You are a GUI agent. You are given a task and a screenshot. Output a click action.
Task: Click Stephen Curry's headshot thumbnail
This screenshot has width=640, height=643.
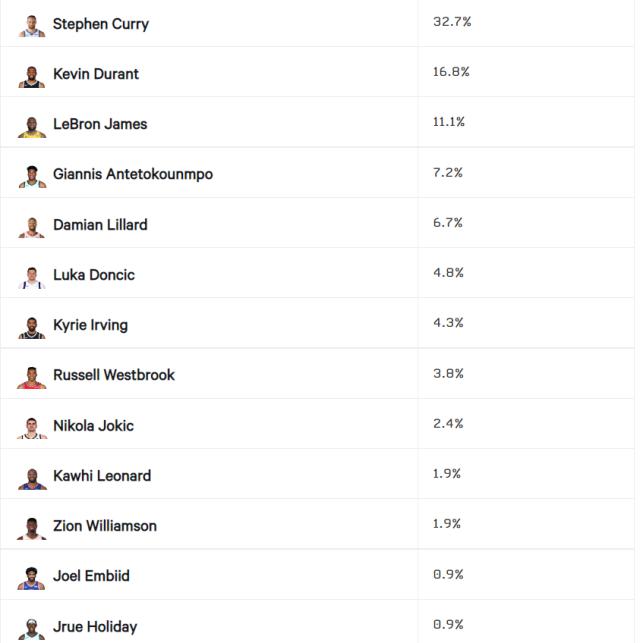pyautogui.click(x=32, y=25)
